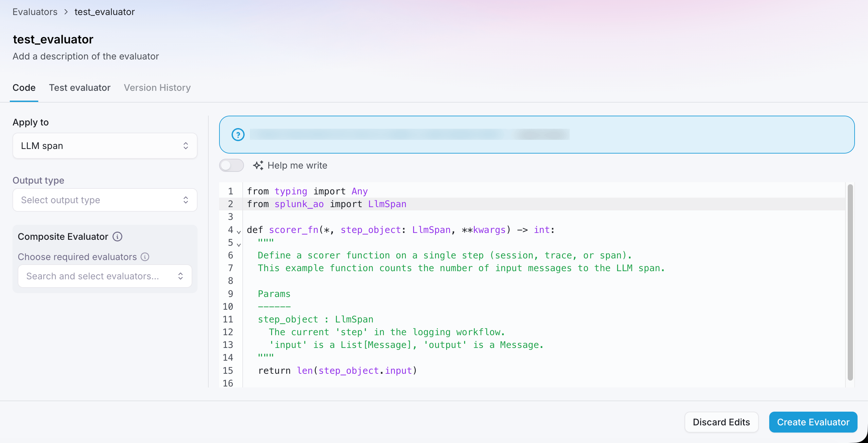
Task: Click 'Define a scorer function' comment line
Action: pyautogui.click(x=444, y=255)
